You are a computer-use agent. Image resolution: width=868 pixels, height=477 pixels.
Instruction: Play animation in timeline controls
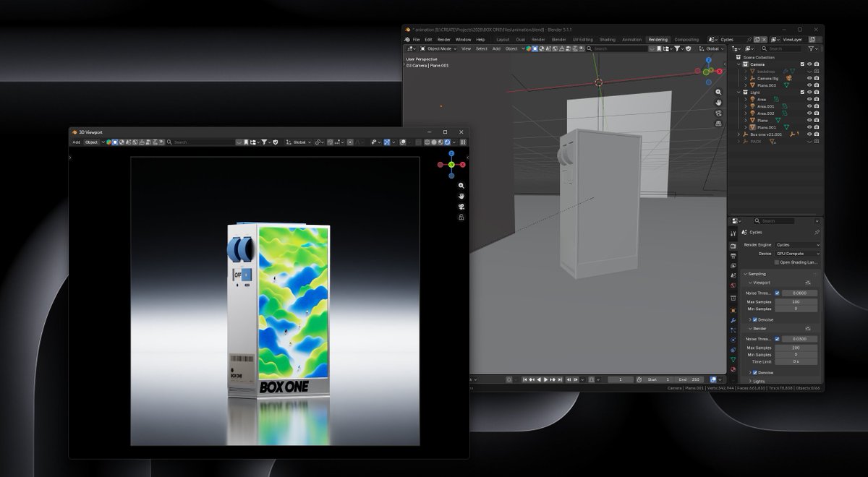coord(545,379)
